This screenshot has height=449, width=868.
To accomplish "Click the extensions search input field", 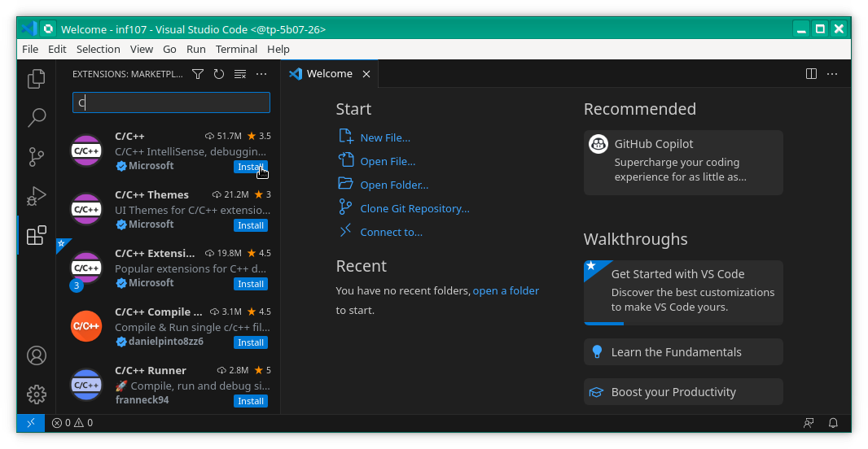I will [x=171, y=102].
